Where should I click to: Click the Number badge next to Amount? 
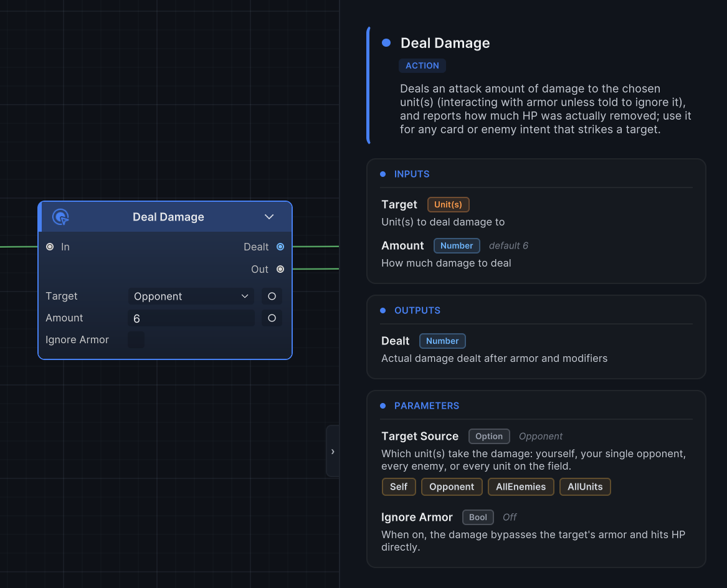point(456,246)
